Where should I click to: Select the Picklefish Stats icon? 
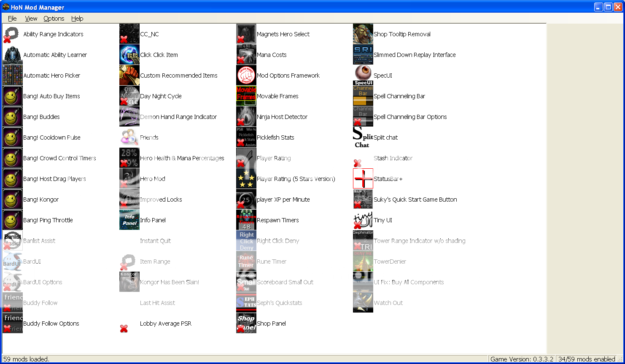pos(246,138)
